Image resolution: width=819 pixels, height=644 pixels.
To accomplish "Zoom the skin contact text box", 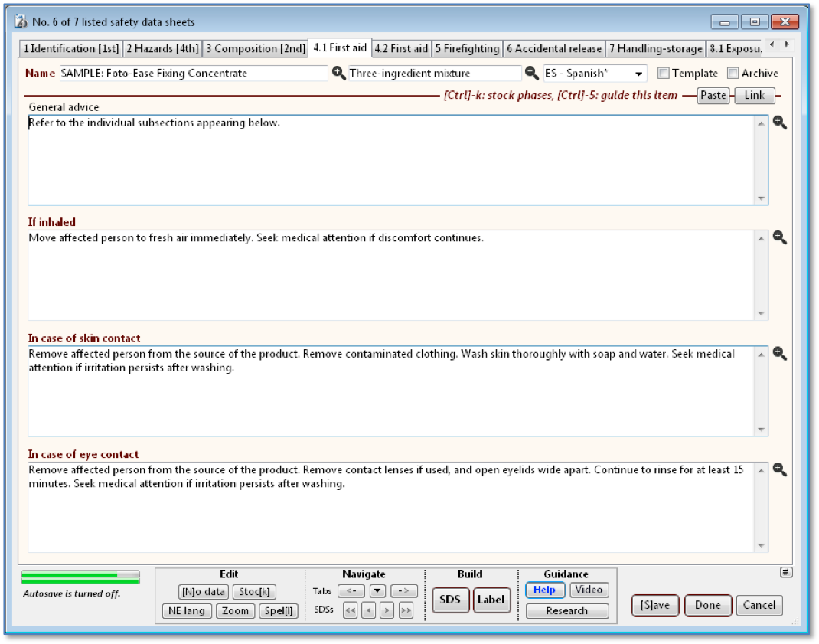I will coord(780,354).
